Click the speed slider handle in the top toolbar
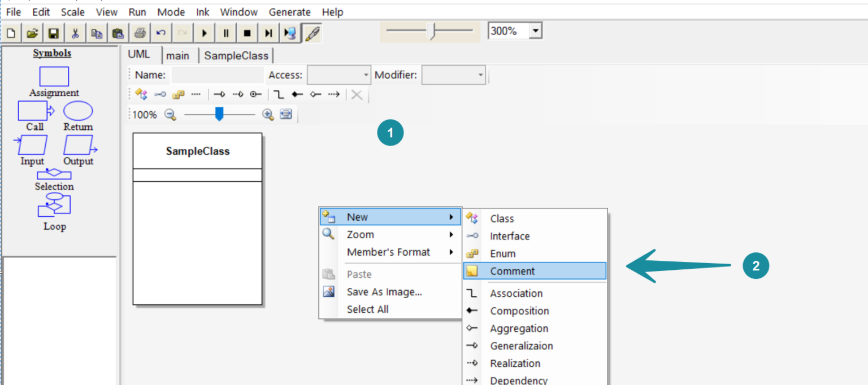The height and width of the screenshot is (385, 868). pos(432,31)
